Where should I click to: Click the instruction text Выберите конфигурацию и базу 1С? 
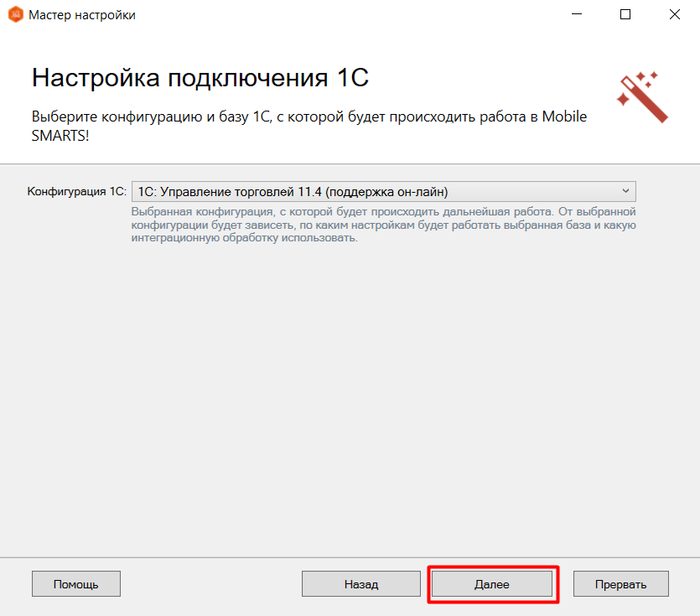(309, 126)
